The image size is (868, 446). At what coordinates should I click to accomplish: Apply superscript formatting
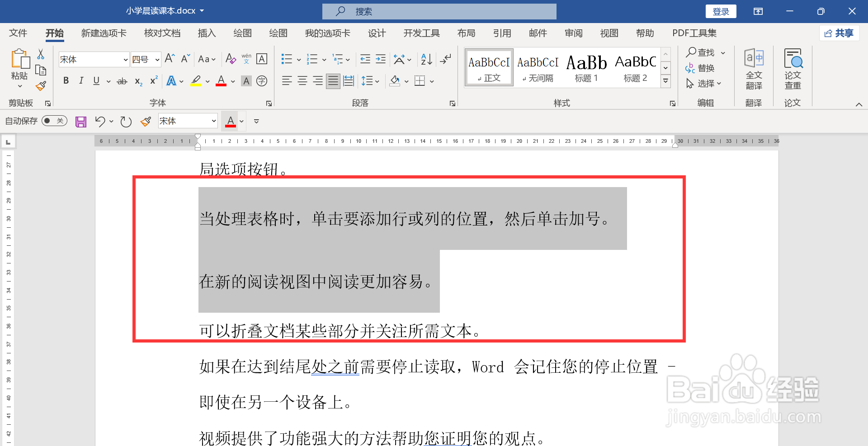click(154, 80)
